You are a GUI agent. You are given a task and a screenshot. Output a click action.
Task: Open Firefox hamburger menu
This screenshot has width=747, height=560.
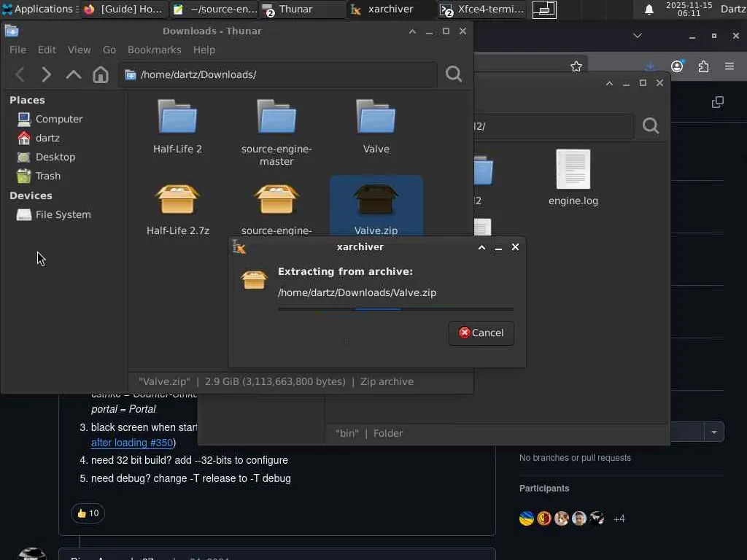click(729, 66)
